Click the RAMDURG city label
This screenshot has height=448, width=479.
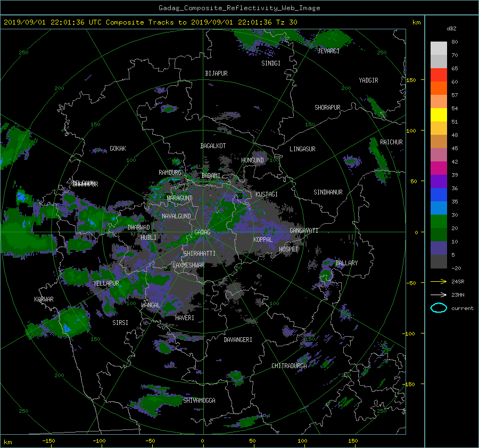(x=170, y=173)
